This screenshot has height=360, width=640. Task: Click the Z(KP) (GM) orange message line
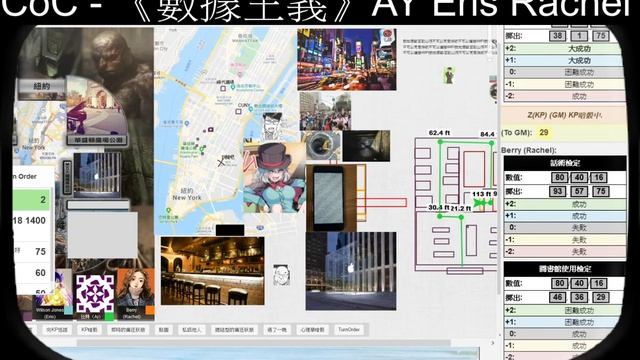564,116
